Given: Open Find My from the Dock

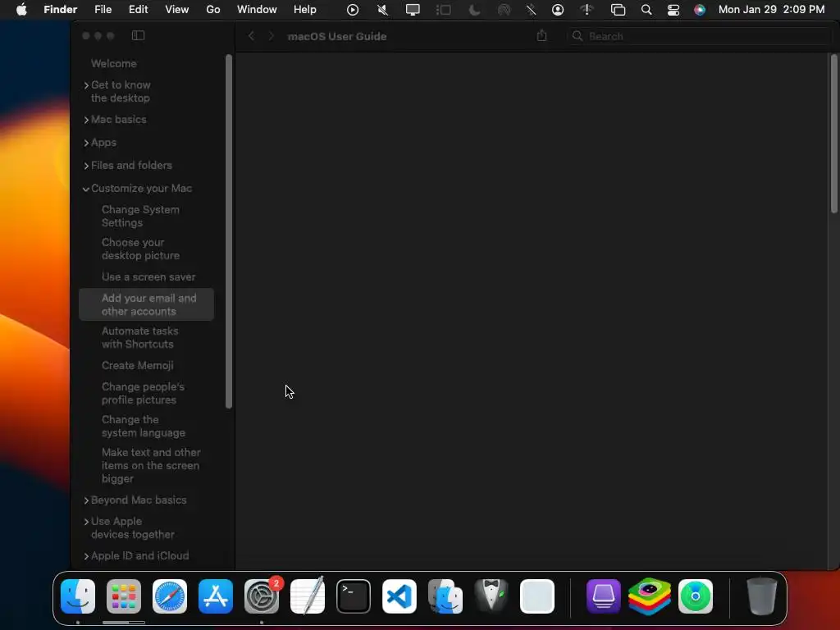Looking at the screenshot, I should tap(696, 596).
